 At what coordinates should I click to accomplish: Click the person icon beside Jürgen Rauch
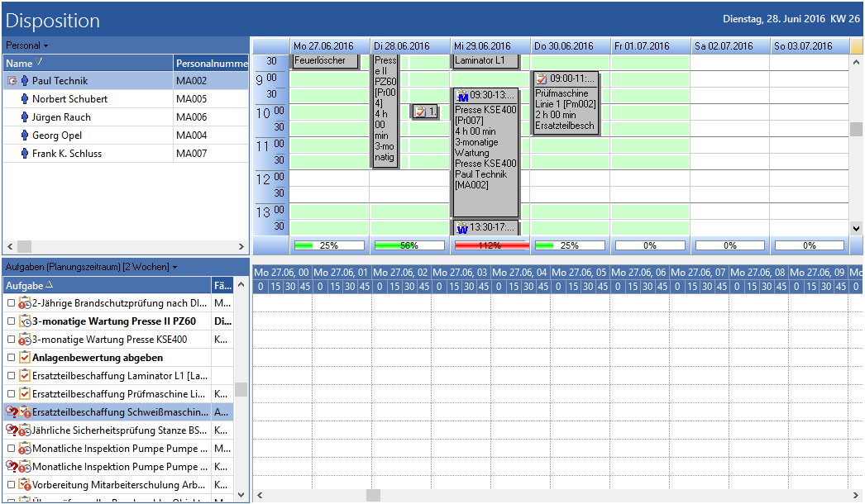[x=24, y=116]
